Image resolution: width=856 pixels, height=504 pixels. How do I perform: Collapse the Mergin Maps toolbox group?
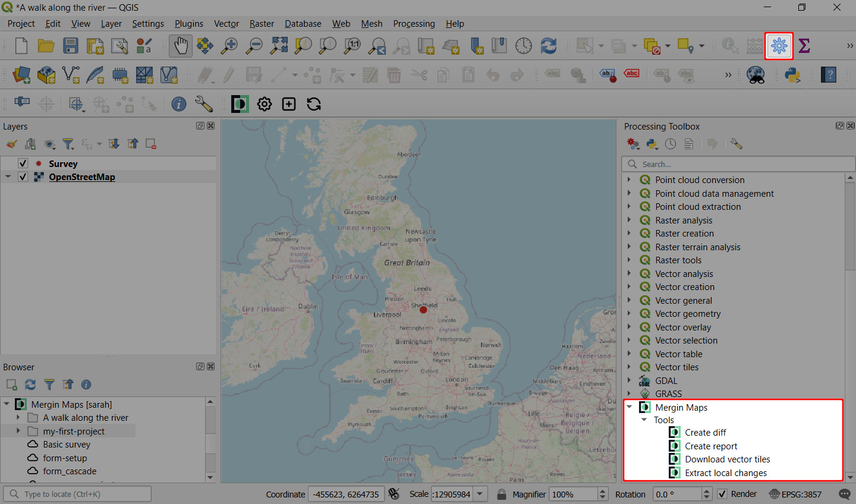629,407
